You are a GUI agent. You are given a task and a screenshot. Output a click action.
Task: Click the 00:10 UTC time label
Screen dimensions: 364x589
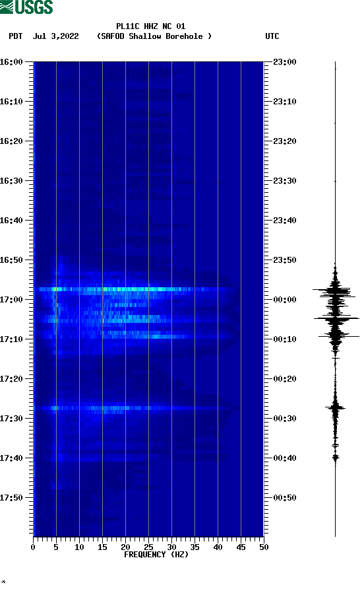(285, 339)
